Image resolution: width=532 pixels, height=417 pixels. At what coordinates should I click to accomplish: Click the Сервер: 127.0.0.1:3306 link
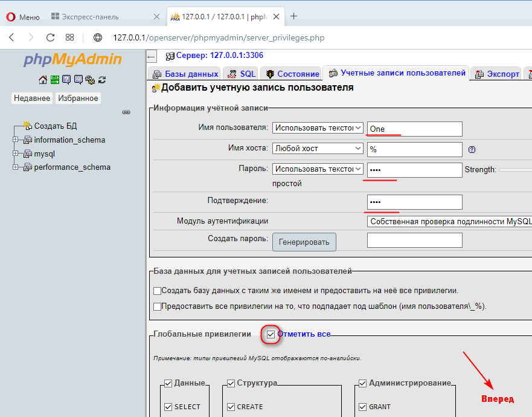click(x=220, y=56)
